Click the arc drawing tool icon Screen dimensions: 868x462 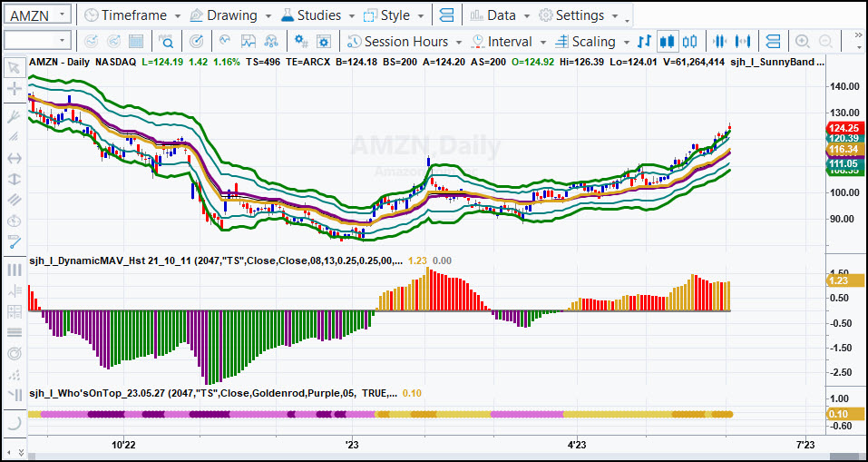point(14,422)
